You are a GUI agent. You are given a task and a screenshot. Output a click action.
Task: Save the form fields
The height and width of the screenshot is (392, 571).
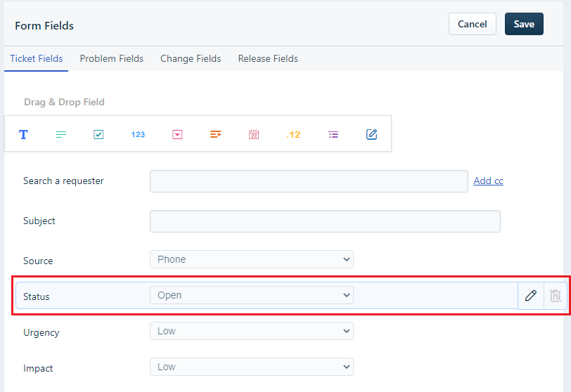click(524, 24)
